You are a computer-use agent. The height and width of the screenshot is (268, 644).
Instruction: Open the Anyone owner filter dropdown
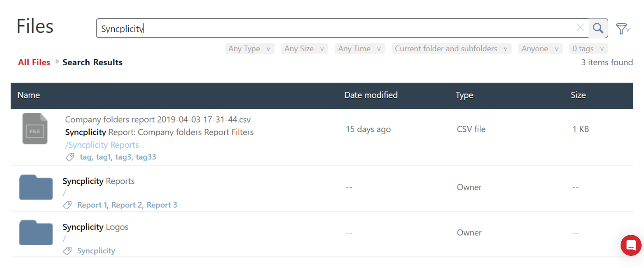click(540, 49)
